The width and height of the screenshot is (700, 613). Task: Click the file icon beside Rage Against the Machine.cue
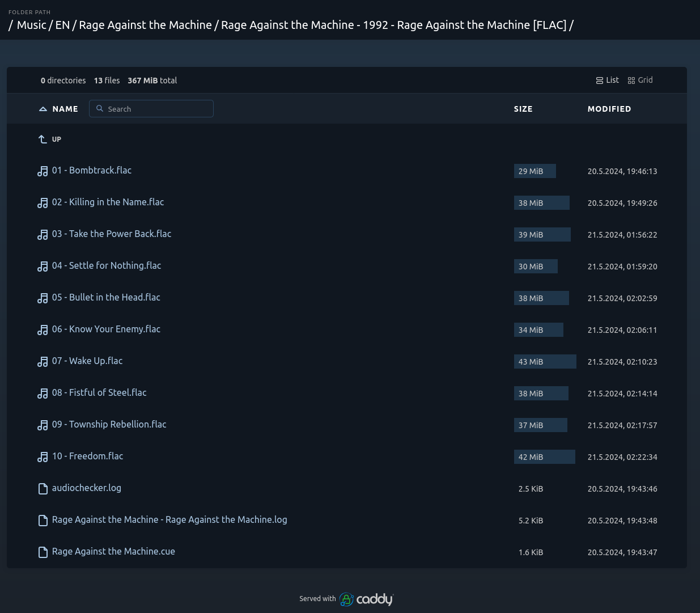point(43,552)
